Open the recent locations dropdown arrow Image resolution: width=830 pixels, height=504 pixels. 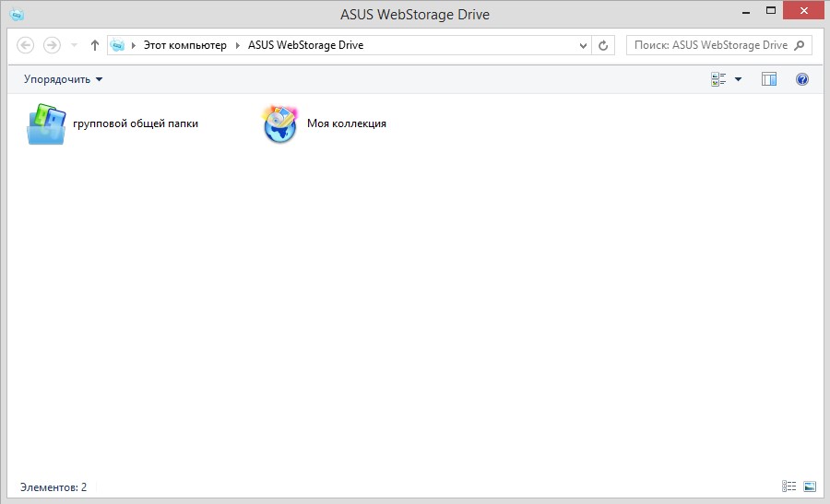(74, 45)
